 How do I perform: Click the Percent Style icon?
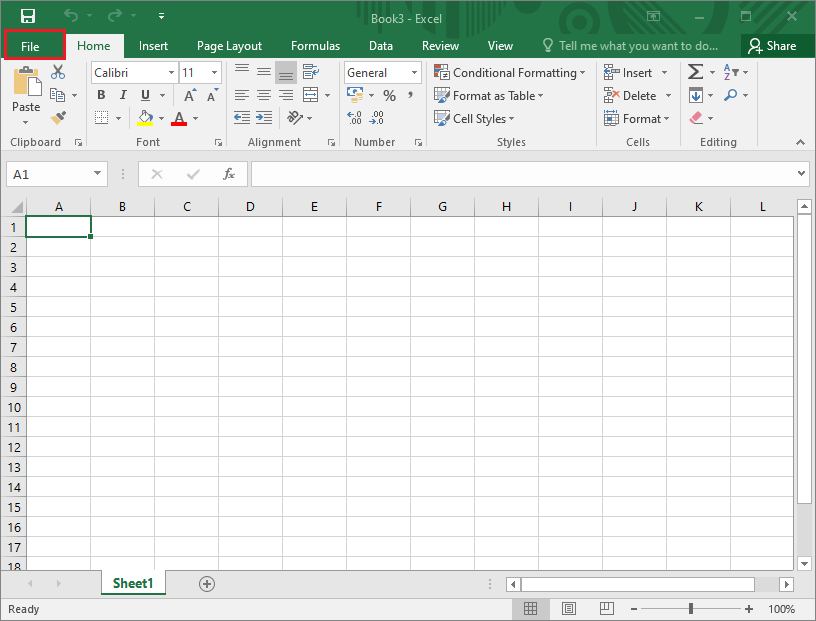389,95
